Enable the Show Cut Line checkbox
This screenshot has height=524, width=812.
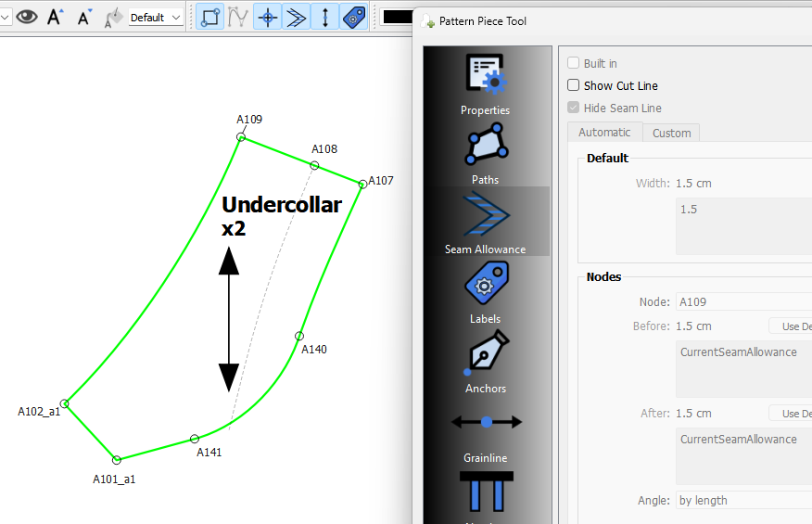coord(573,85)
